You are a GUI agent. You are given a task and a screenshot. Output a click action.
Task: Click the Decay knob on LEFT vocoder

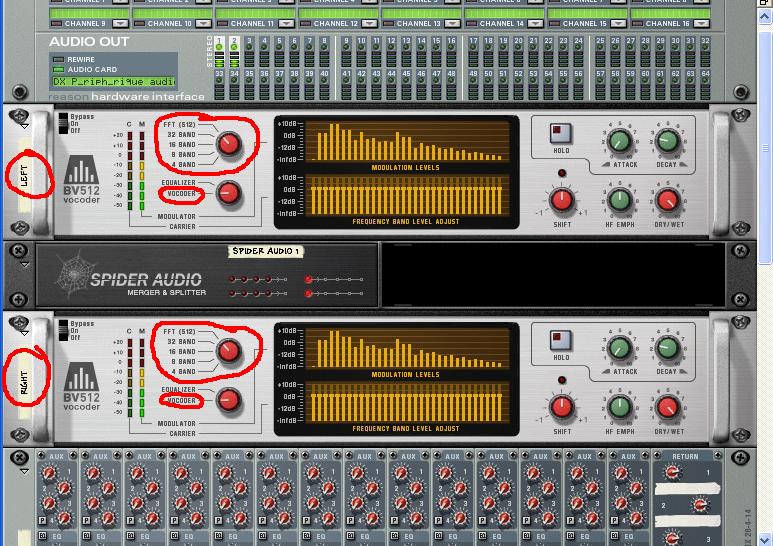668,141
